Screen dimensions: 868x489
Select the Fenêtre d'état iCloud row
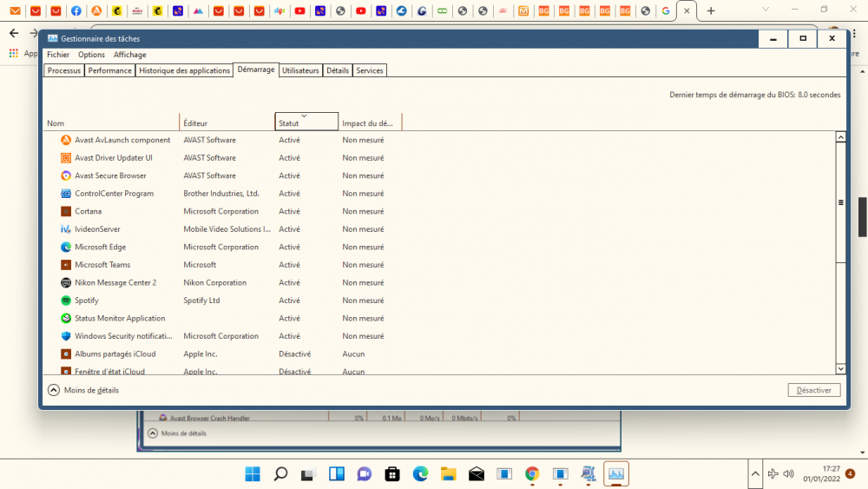coord(439,371)
